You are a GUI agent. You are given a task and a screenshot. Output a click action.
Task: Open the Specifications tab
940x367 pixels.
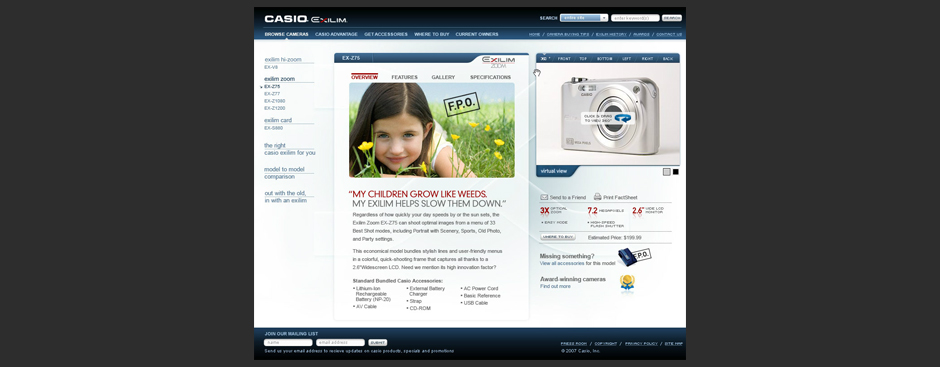coord(490,77)
